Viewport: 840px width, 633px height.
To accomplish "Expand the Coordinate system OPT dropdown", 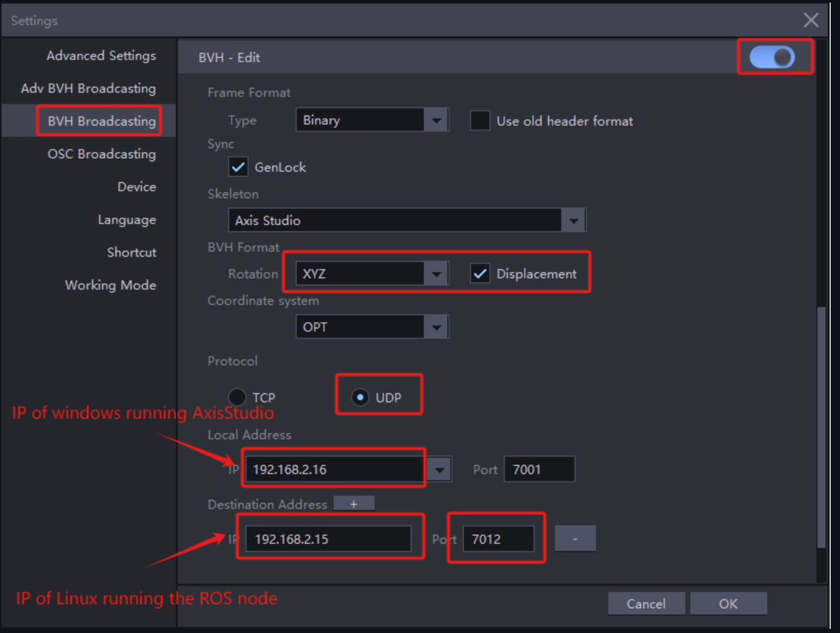I will [436, 327].
